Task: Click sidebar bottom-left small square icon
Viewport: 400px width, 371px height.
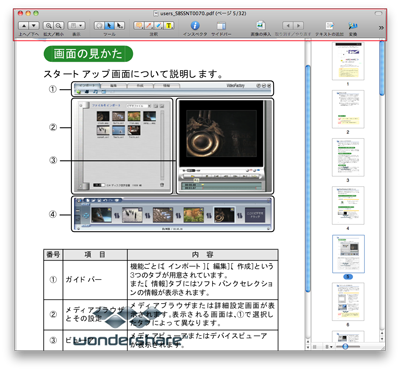Action: pos(314,347)
